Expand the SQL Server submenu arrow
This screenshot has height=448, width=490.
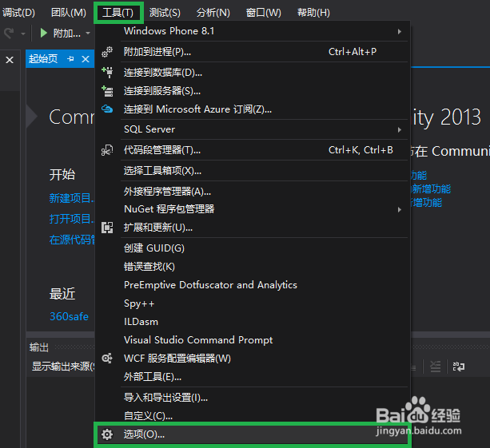click(400, 129)
